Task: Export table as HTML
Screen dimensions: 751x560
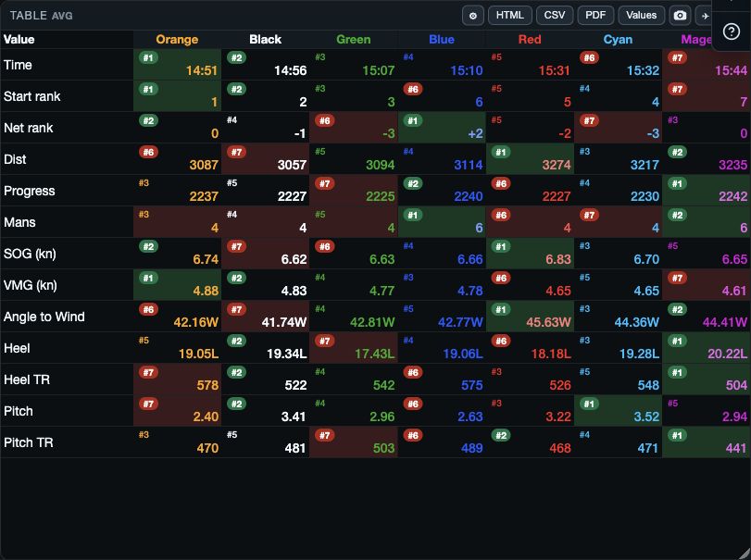Action: [509, 16]
